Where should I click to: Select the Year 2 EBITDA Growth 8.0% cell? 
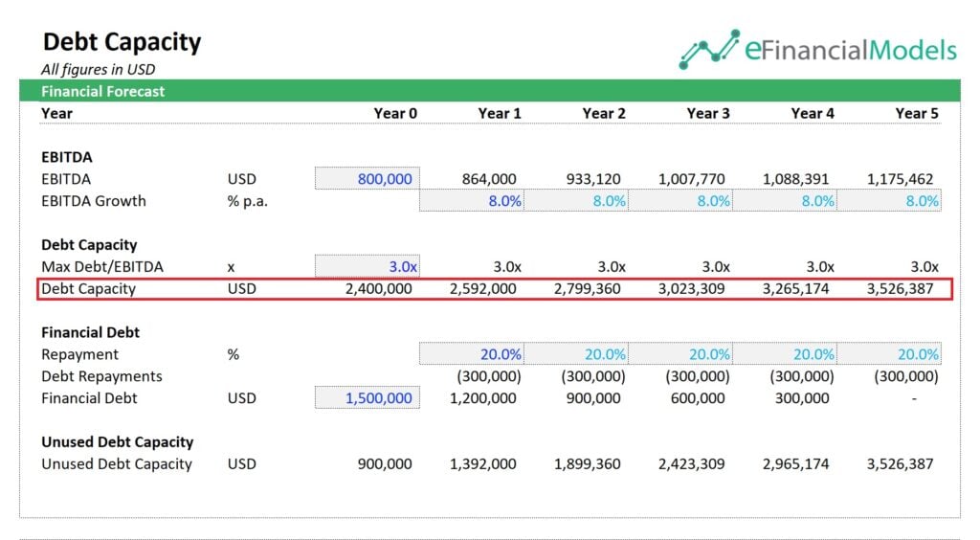[x=576, y=201]
